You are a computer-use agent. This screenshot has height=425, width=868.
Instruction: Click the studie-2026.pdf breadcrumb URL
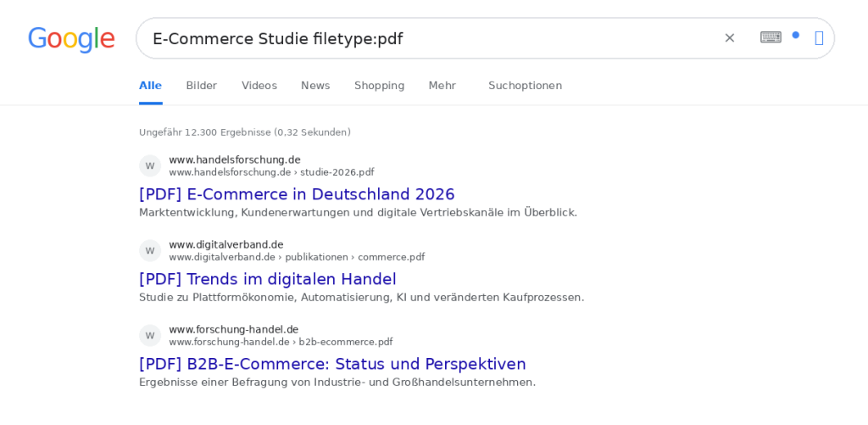(272, 172)
